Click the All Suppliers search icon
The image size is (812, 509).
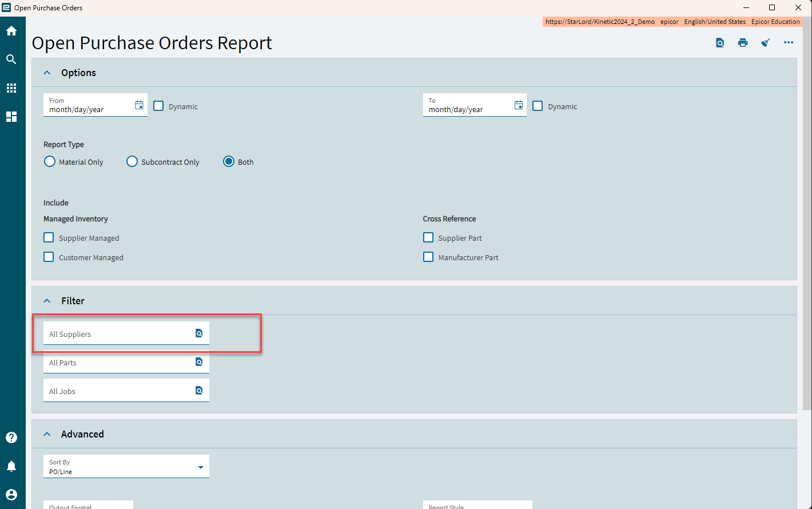199,333
